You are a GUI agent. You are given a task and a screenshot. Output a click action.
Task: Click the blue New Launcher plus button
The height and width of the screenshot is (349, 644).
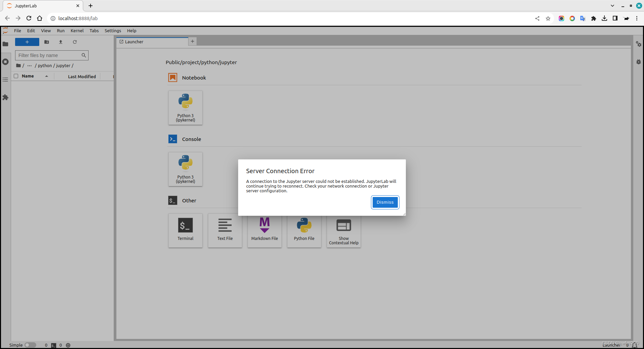[x=27, y=42]
